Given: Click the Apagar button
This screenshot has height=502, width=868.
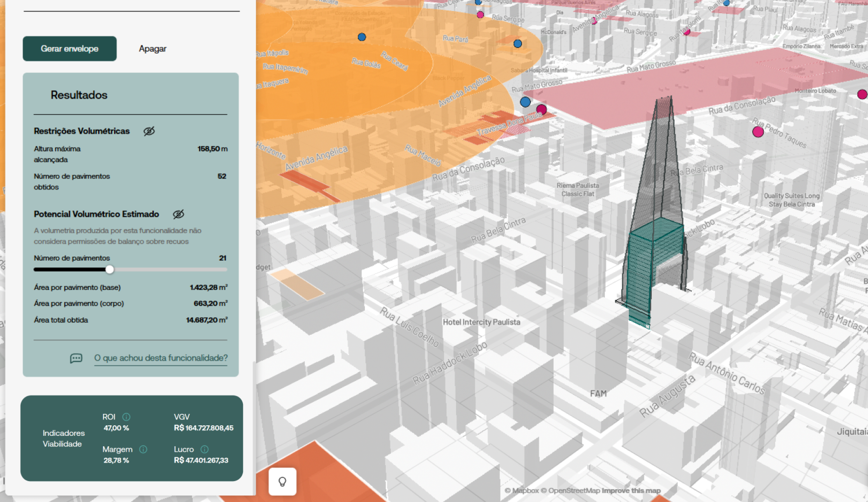Looking at the screenshot, I should coord(152,48).
